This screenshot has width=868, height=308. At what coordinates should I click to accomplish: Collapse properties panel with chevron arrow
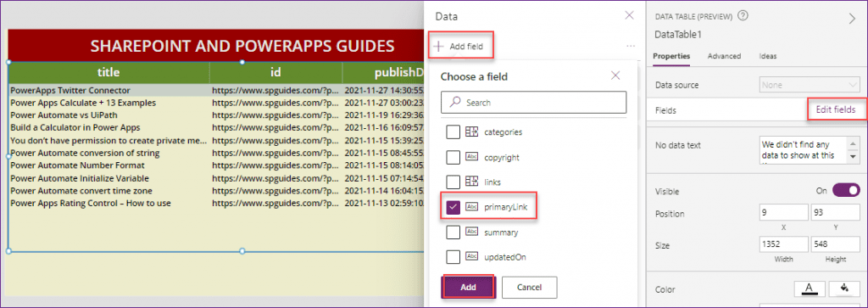pyautogui.click(x=852, y=19)
